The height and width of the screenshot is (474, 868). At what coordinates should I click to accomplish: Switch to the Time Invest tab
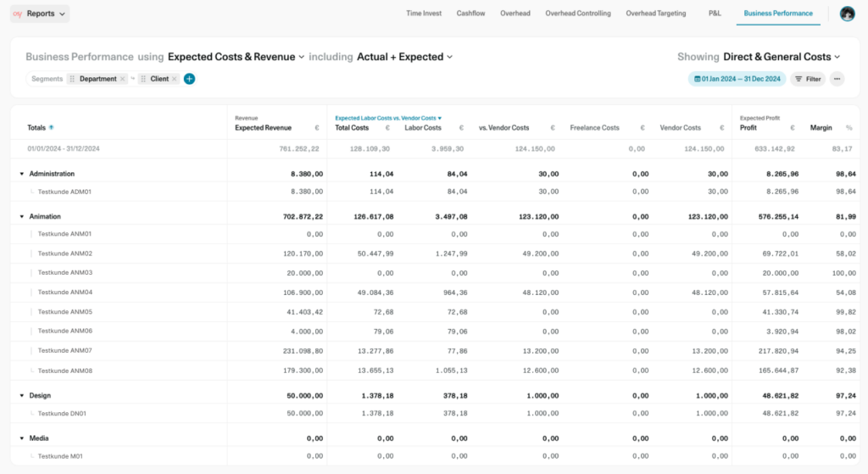424,14
